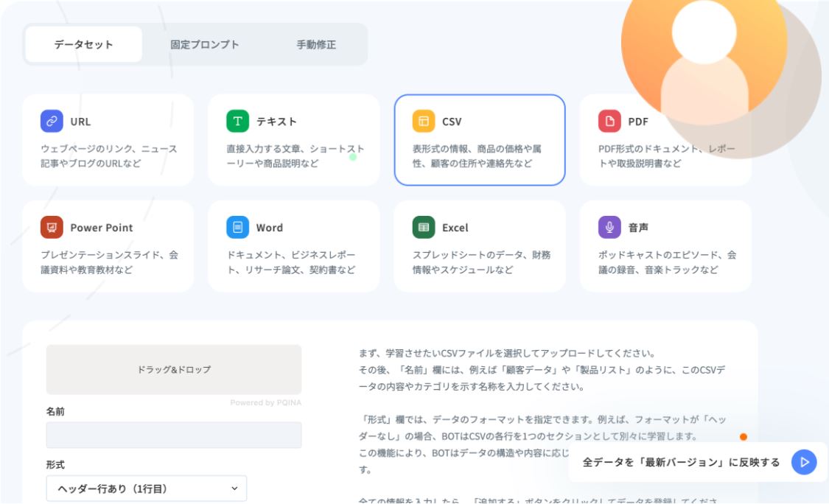Switch to the データセット tab

(x=83, y=44)
